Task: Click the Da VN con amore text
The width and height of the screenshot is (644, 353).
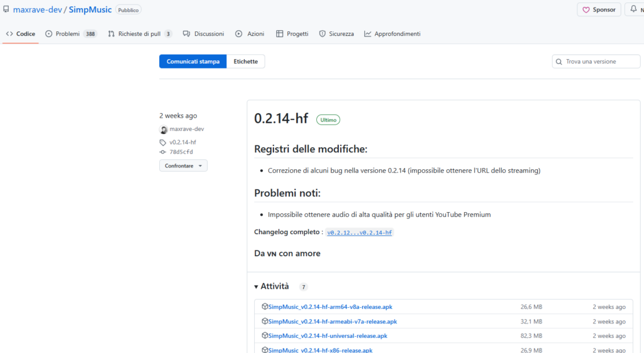Action: tap(287, 253)
